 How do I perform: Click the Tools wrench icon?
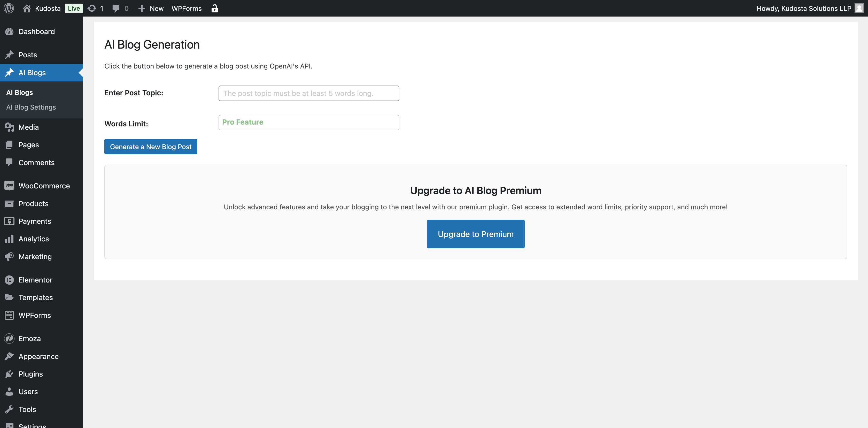(10, 409)
